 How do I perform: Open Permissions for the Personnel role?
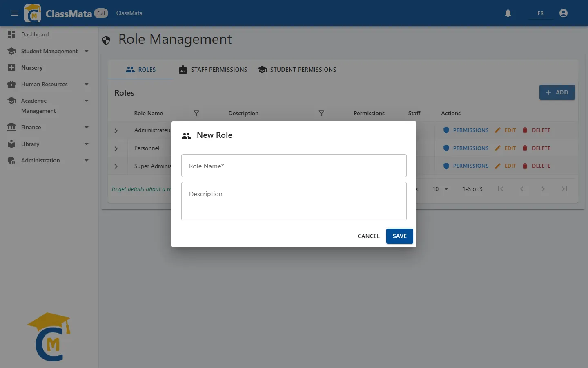pos(466,148)
